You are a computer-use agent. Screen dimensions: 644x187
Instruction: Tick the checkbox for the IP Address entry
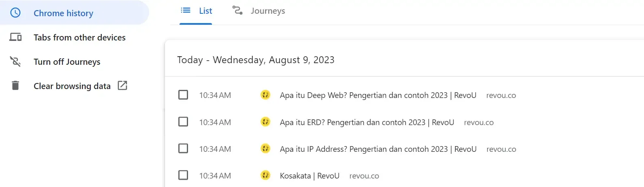[x=183, y=149]
